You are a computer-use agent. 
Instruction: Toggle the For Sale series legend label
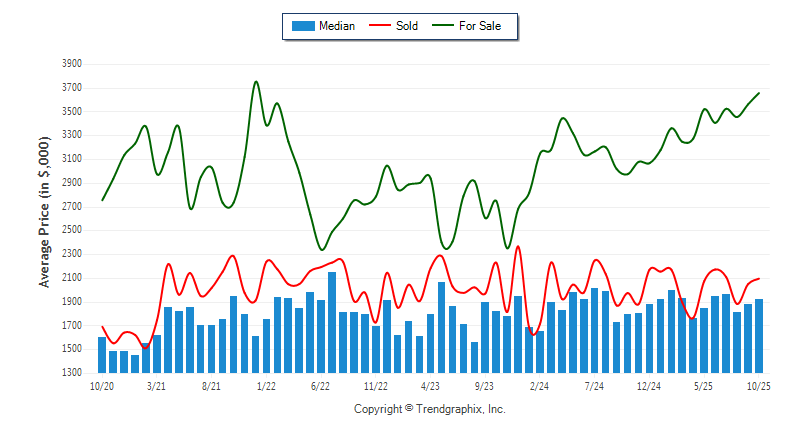[480, 26]
